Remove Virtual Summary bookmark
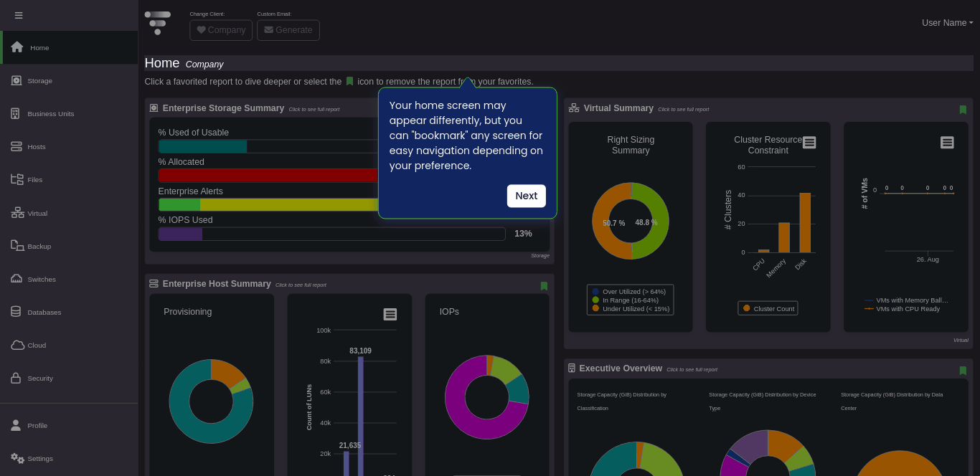The image size is (980, 476). (x=963, y=110)
